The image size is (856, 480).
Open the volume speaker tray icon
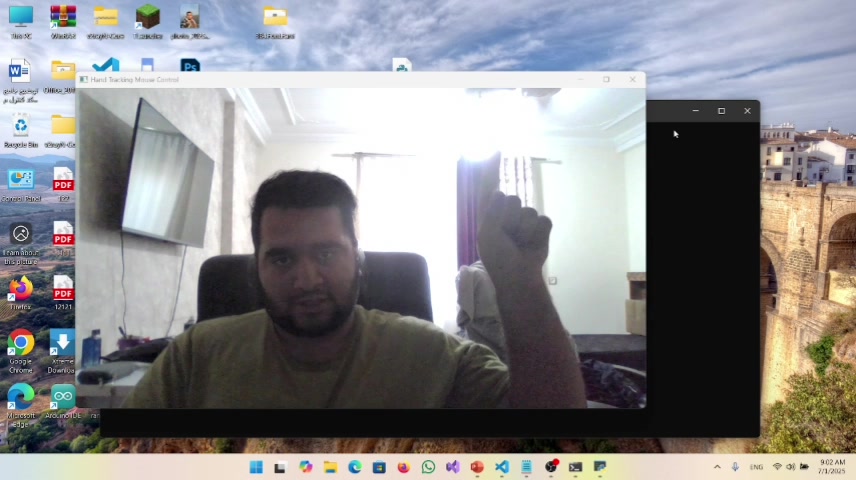[790, 467]
